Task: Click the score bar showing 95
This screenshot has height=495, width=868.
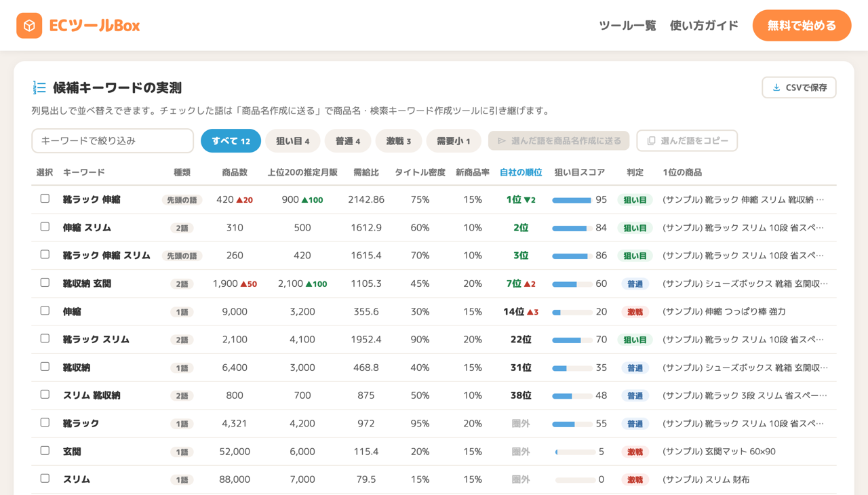Action: coord(572,200)
